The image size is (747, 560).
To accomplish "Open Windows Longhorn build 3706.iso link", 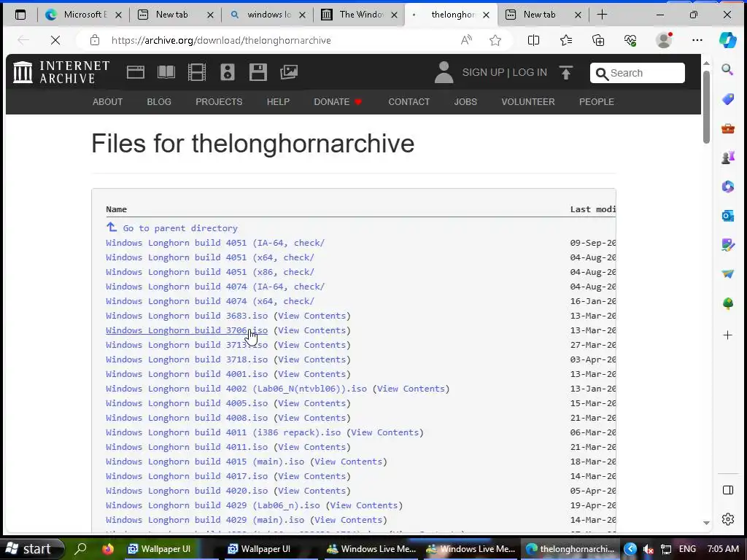I will (x=187, y=330).
